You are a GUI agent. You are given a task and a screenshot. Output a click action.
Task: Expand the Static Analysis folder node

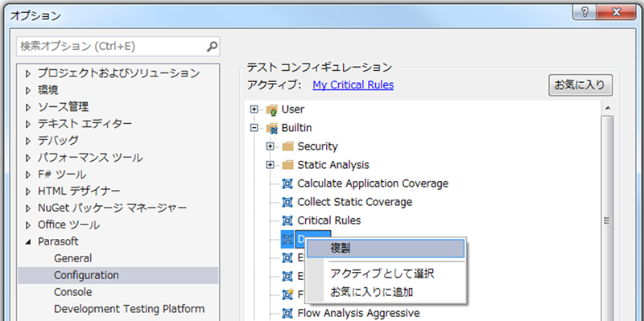pyautogui.click(x=270, y=165)
